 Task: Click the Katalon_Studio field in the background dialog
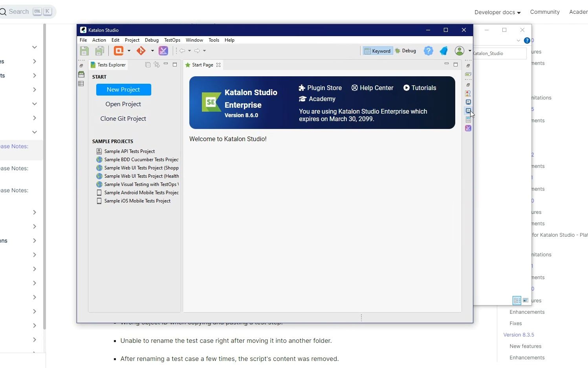click(500, 53)
